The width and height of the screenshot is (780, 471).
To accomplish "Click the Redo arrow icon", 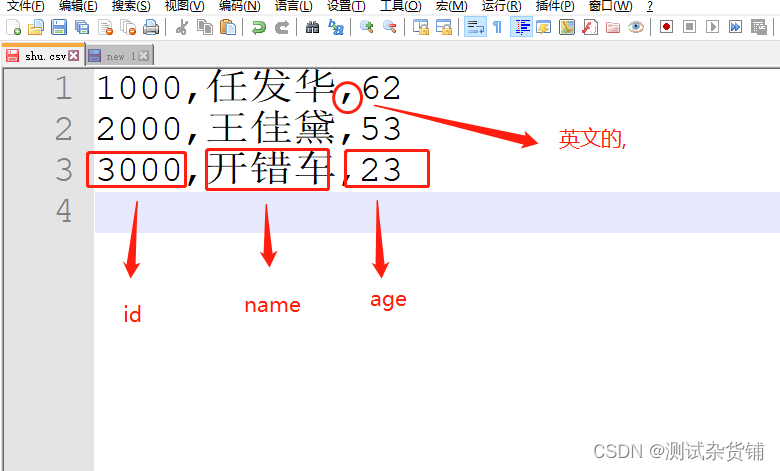I will pyautogui.click(x=282, y=27).
